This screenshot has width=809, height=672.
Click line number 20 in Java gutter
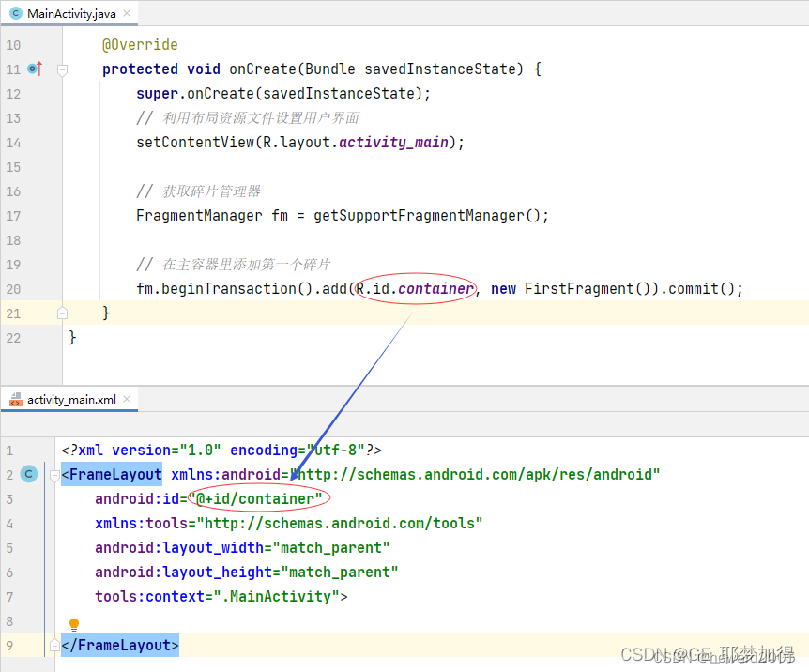point(13,289)
